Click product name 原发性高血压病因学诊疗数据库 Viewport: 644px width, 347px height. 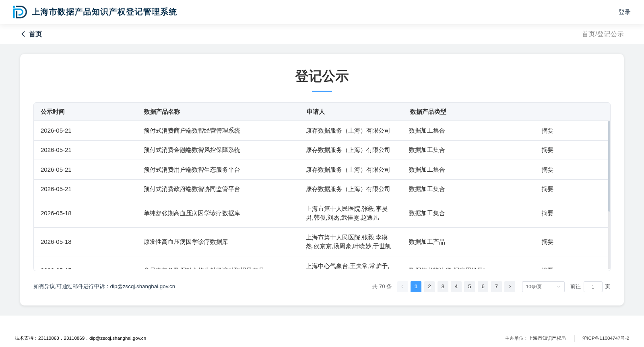(x=186, y=242)
